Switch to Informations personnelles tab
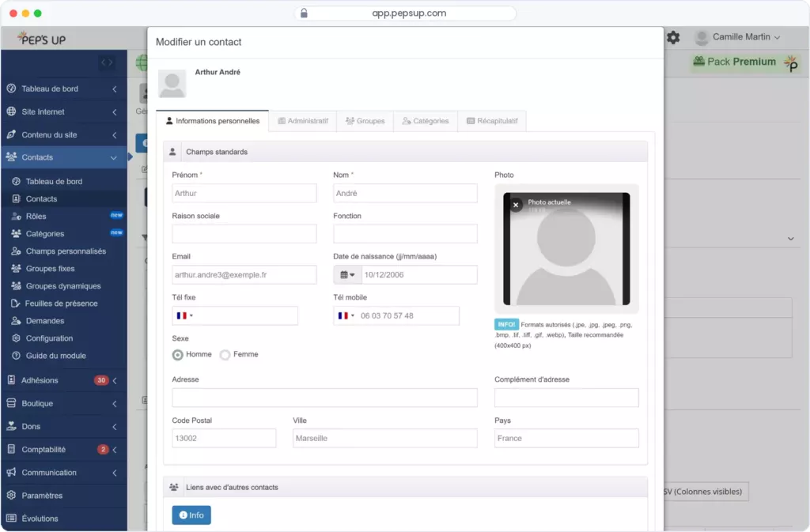Viewport: 810px width, 532px height. [x=212, y=121]
